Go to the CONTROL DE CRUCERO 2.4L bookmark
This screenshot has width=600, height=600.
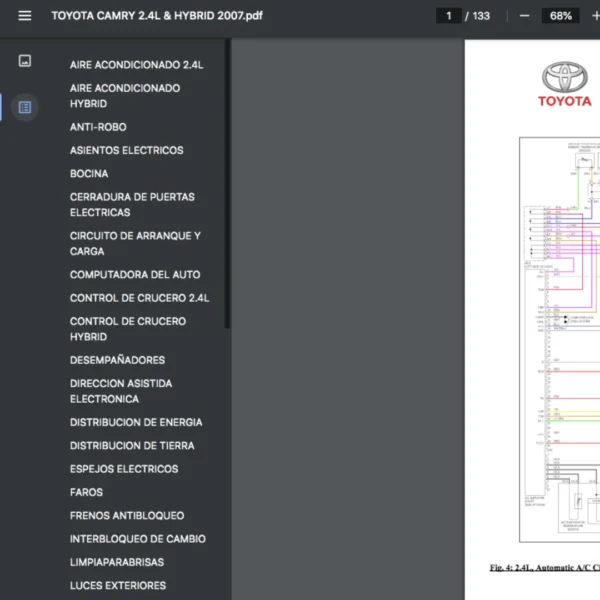tap(139, 298)
